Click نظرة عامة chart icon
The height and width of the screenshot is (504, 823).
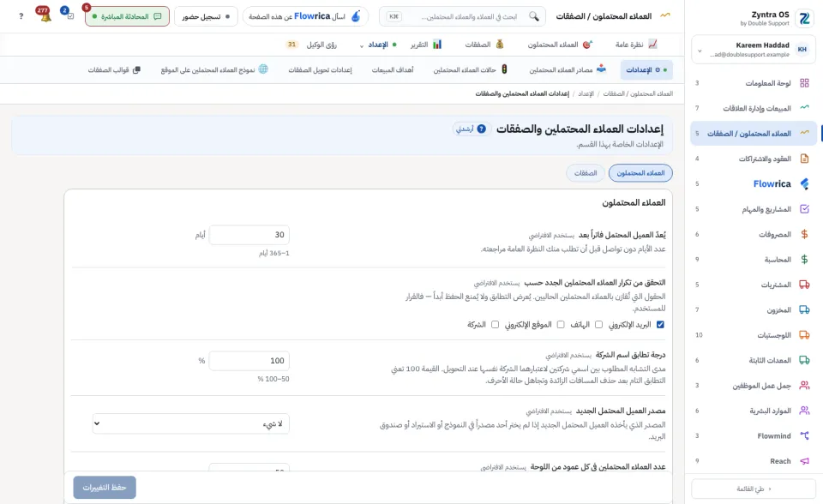652,44
